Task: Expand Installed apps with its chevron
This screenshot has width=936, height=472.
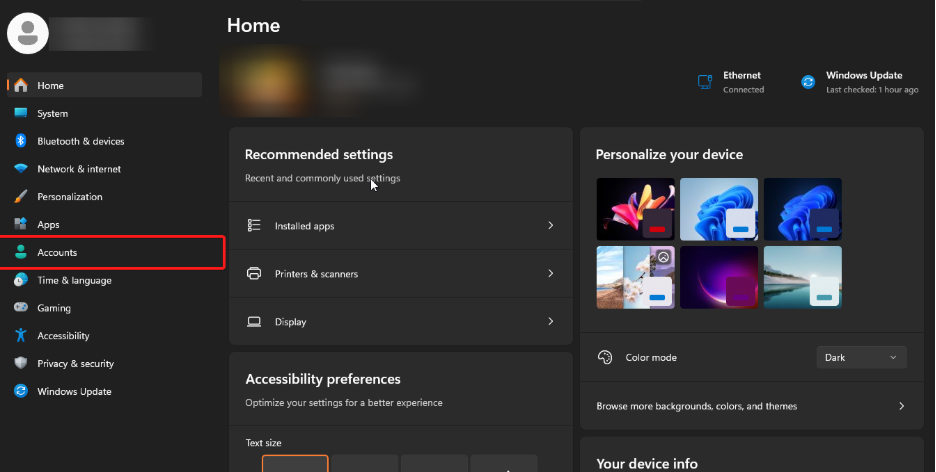Action: point(550,226)
